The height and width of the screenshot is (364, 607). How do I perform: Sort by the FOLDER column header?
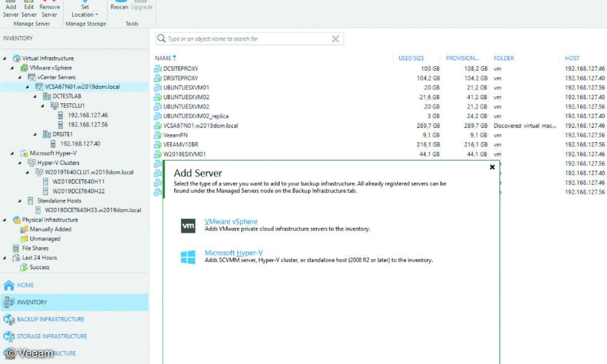(504, 58)
